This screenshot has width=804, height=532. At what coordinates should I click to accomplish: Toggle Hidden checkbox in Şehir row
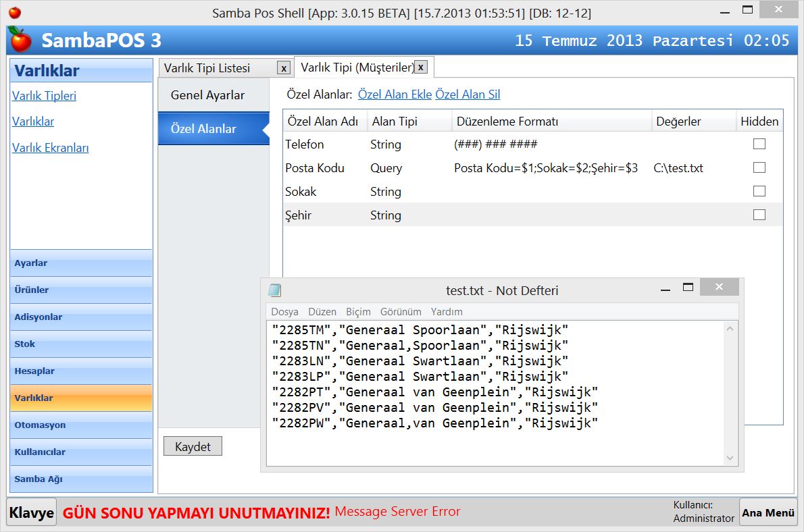[759, 215]
